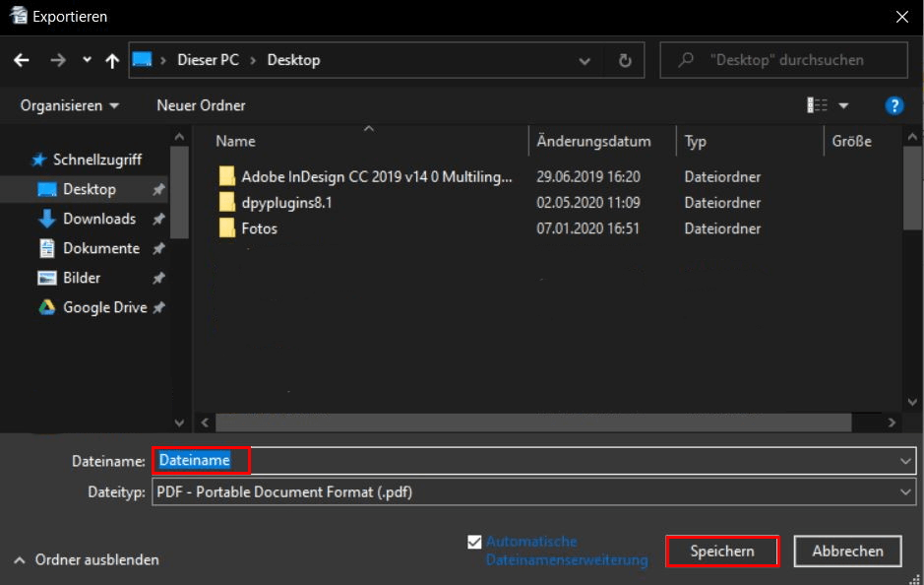Click the folder icon of dpyplugins8.1
The width and height of the screenshot is (924, 585).
click(x=227, y=202)
